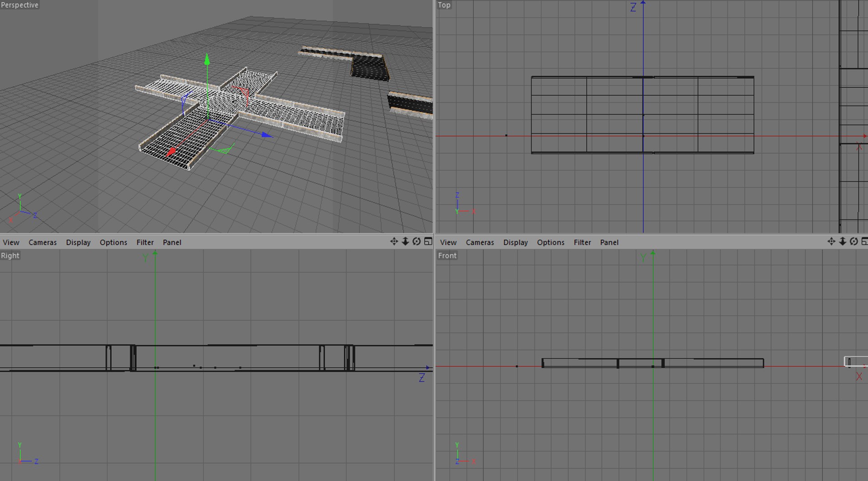The height and width of the screenshot is (481, 868).
Task: Open the Display menu above the Right viewport
Action: click(78, 243)
